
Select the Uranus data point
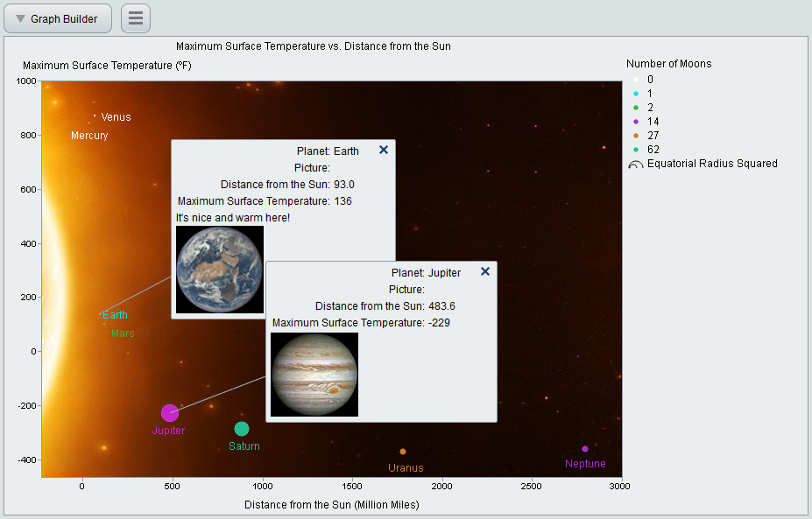[403, 452]
